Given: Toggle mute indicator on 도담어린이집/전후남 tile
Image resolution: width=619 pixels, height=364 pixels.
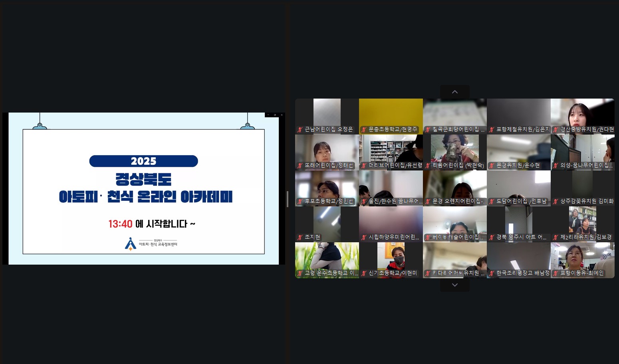Looking at the screenshot, I should click(x=492, y=201).
